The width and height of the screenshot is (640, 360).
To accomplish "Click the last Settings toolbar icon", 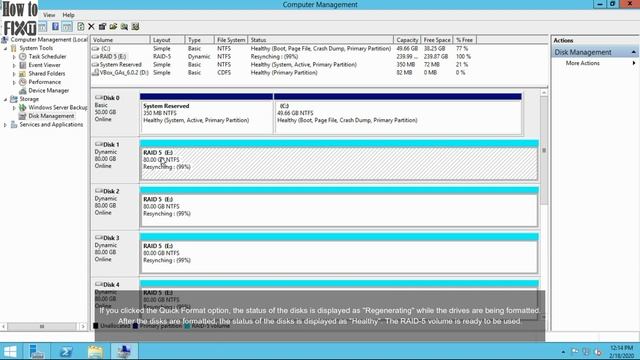I will [136, 27].
